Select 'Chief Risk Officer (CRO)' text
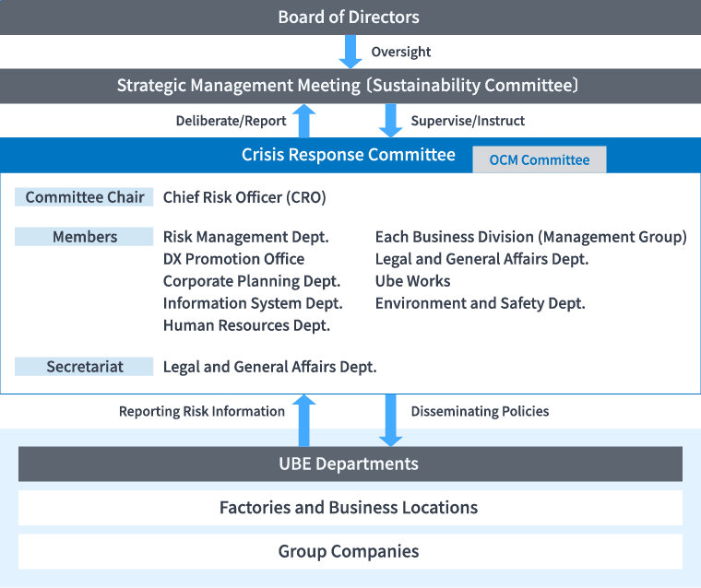This screenshot has width=701, height=588. (x=244, y=197)
